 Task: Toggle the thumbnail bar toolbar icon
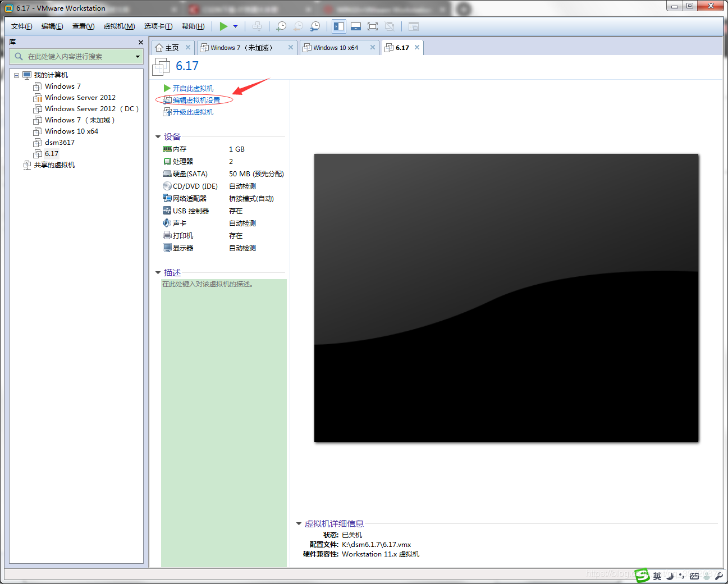356,26
